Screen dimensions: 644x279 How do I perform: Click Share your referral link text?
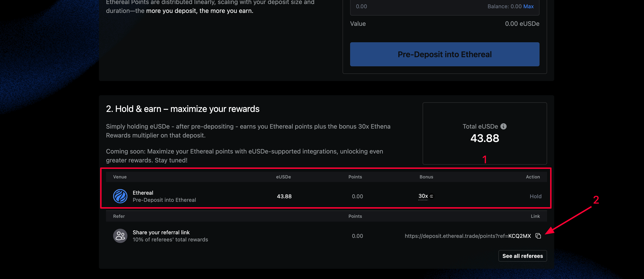pos(161,232)
